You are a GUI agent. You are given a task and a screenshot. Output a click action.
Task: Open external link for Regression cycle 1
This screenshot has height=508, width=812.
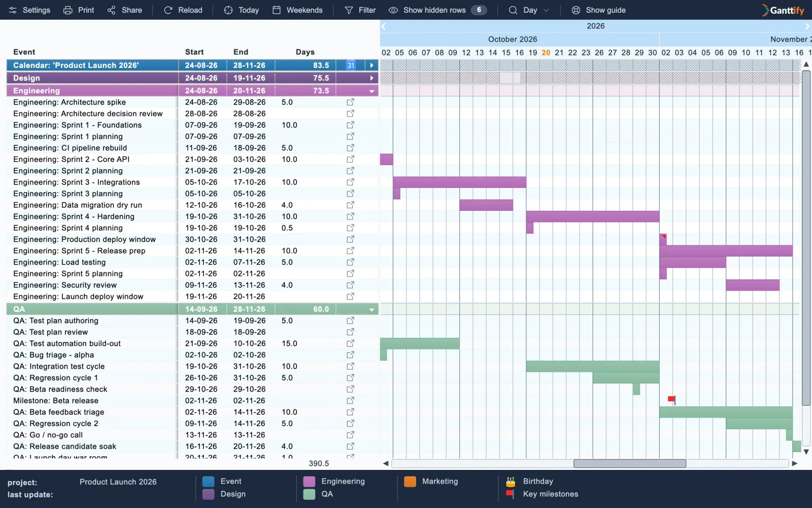tap(350, 377)
